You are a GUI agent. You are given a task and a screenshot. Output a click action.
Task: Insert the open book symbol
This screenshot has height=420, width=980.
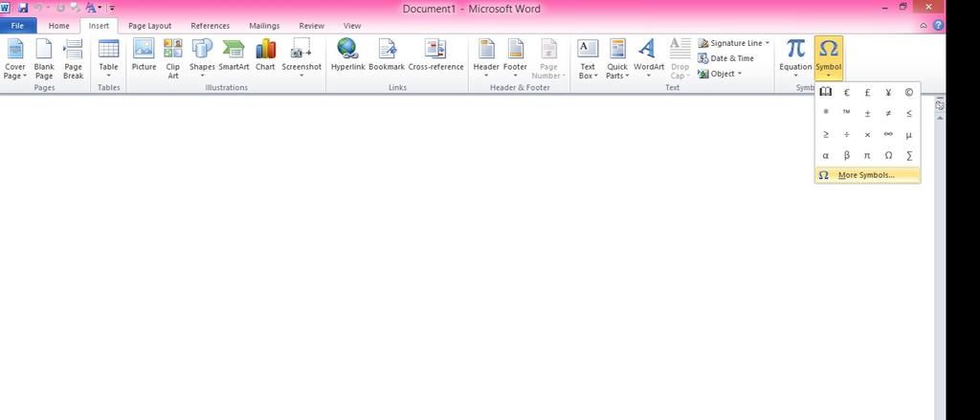[826, 93]
